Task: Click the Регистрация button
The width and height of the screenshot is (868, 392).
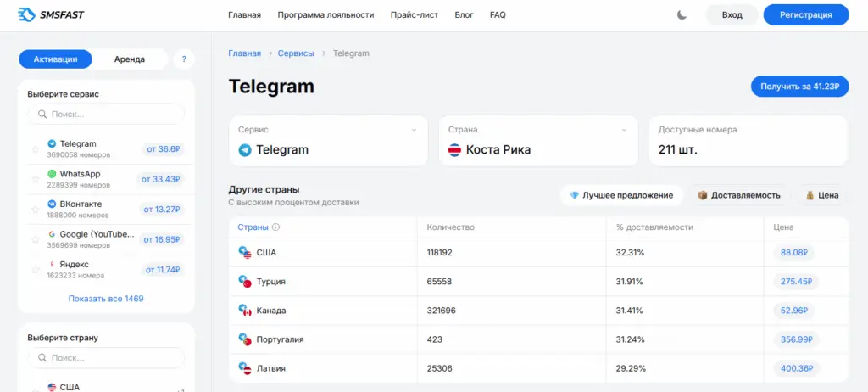Action: (x=805, y=15)
